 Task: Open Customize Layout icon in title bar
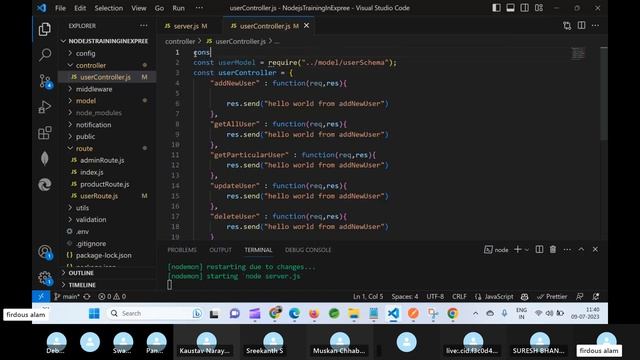(539, 8)
